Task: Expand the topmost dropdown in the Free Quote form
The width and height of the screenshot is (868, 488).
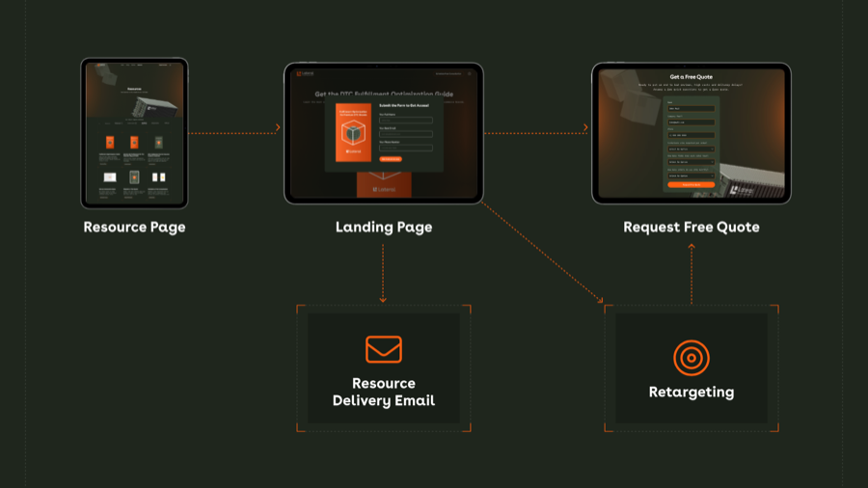Action: coord(692,149)
